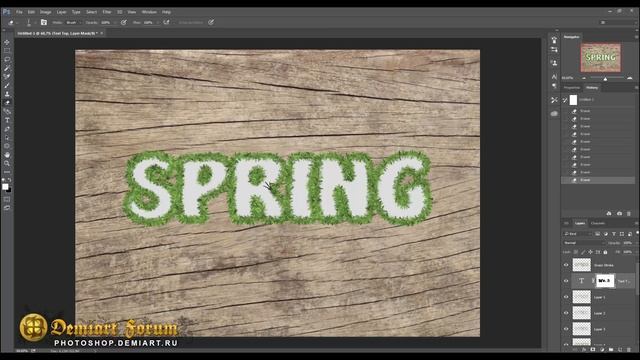Select the Zoom tool in toolbox
The height and width of the screenshot is (360, 640).
[x=7, y=163]
